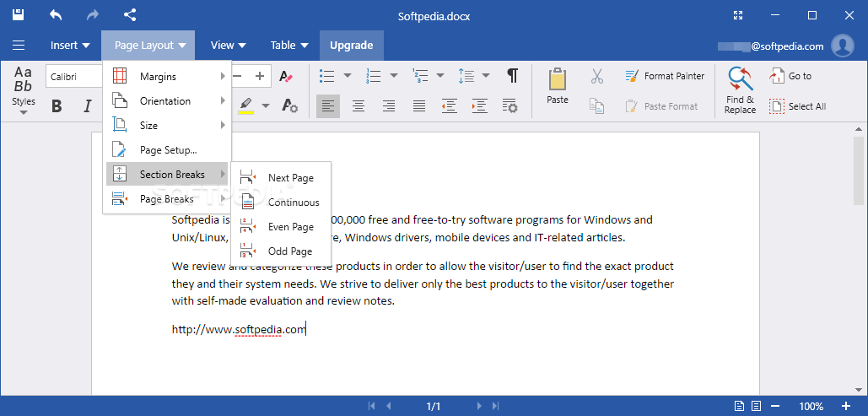868x416 pixels.
Task: Zoom out with minus button
Action: [x=777, y=406]
